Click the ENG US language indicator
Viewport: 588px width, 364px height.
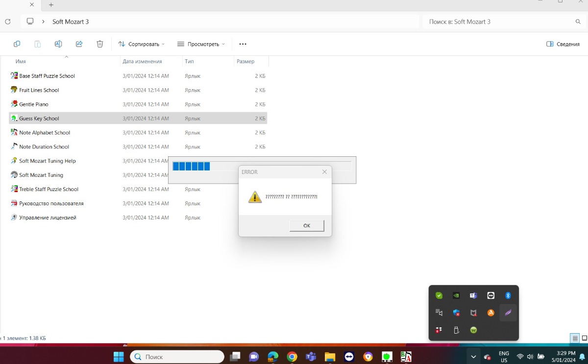coord(504,357)
